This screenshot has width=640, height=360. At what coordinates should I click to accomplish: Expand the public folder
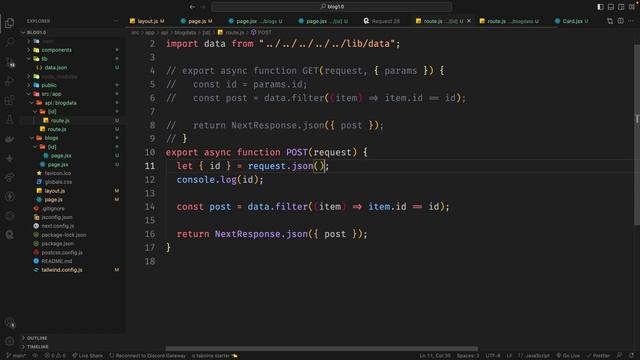point(73,85)
